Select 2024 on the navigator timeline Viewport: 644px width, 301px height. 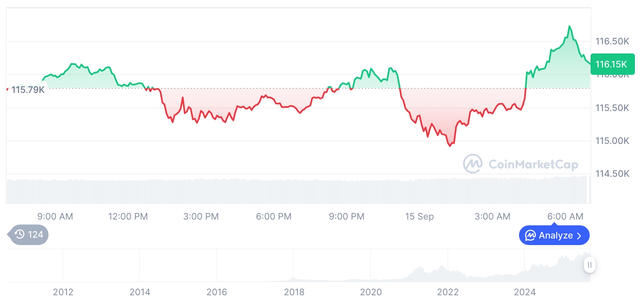click(x=525, y=292)
